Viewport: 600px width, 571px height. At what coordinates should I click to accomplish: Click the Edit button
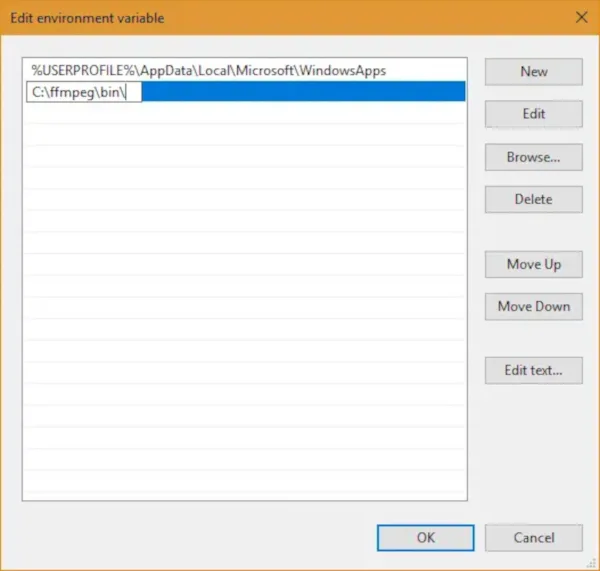534,114
